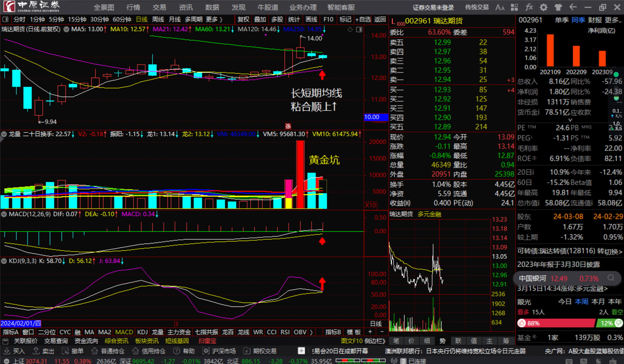Open the 资讯 menu
Image resolution: width=624 pixels, height=364 pixels.
point(186,7)
